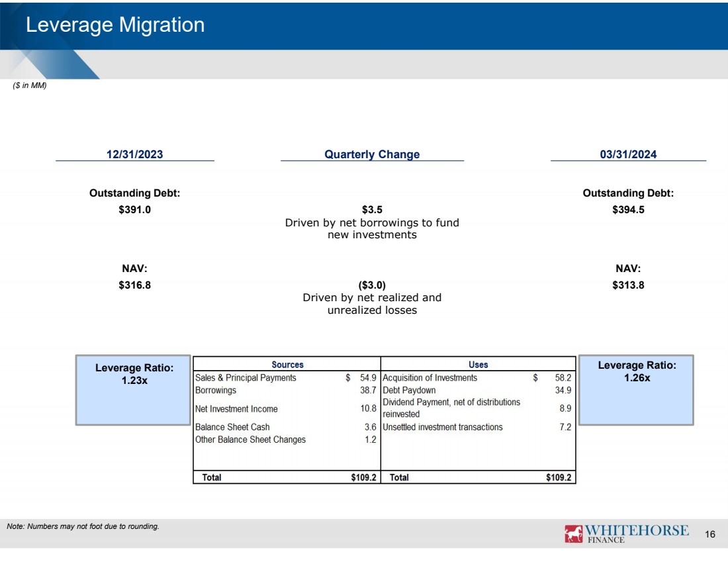Select the 03/31/2024 column heading
Screen dimensions: 728x562
click(628, 154)
